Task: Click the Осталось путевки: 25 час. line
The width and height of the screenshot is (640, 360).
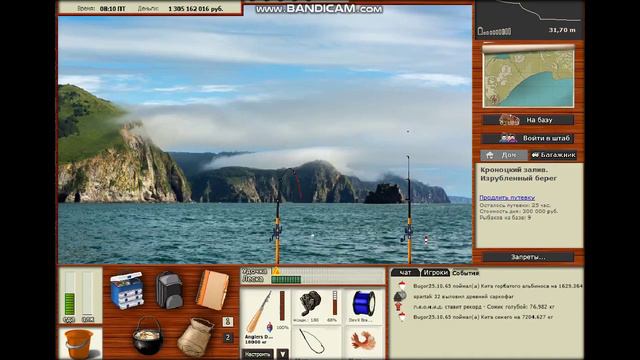Action: pos(515,205)
